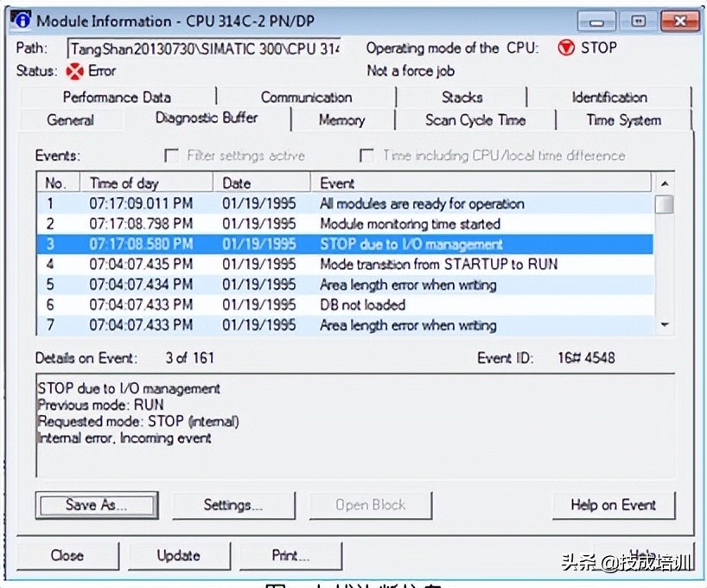Screen dimensions: 707x588
Task: Select the Diagnostic Buffer tab
Action: (207, 118)
